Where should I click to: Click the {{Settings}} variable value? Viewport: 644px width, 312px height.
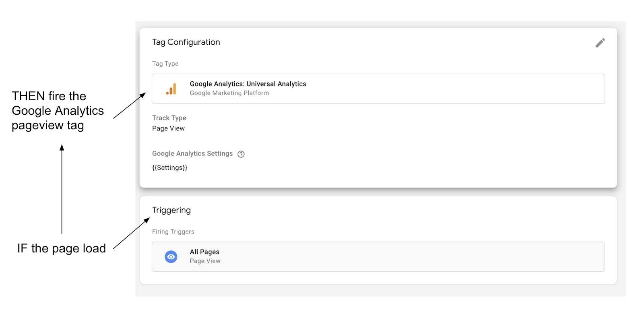(169, 167)
